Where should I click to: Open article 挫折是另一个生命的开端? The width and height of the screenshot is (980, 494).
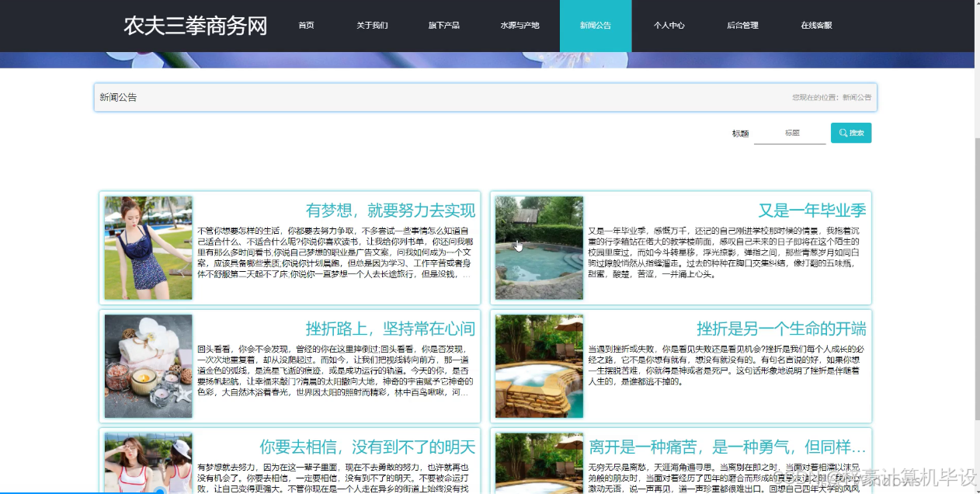tap(781, 329)
